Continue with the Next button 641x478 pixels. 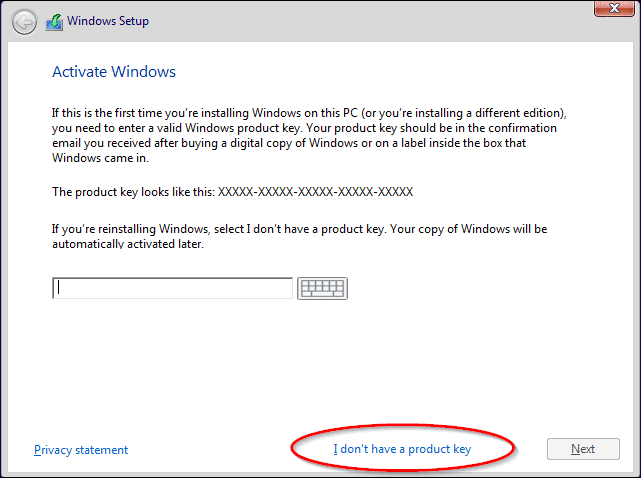(583, 449)
